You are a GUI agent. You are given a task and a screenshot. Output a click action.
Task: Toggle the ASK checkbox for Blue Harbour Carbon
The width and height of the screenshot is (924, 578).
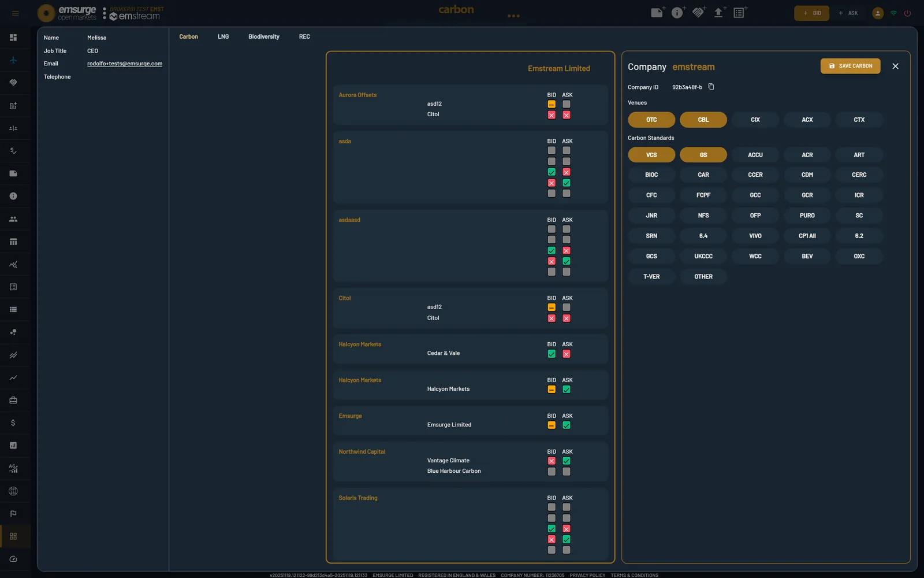pos(567,472)
